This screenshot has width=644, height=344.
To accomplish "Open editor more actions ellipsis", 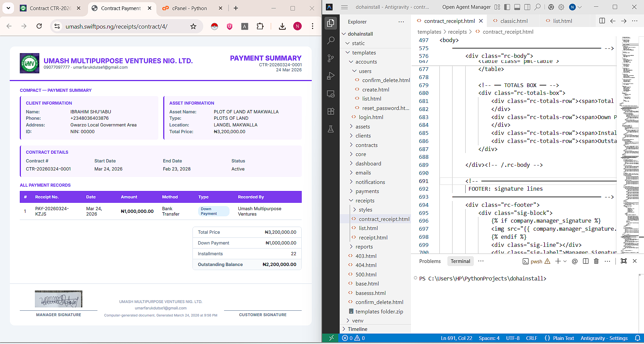I will (x=635, y=21).
